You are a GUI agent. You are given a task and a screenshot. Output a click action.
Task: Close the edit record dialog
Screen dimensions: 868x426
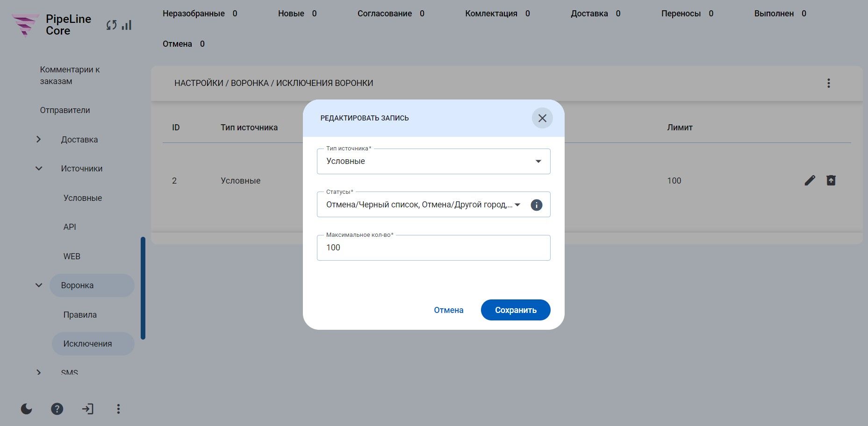[542, 118]
